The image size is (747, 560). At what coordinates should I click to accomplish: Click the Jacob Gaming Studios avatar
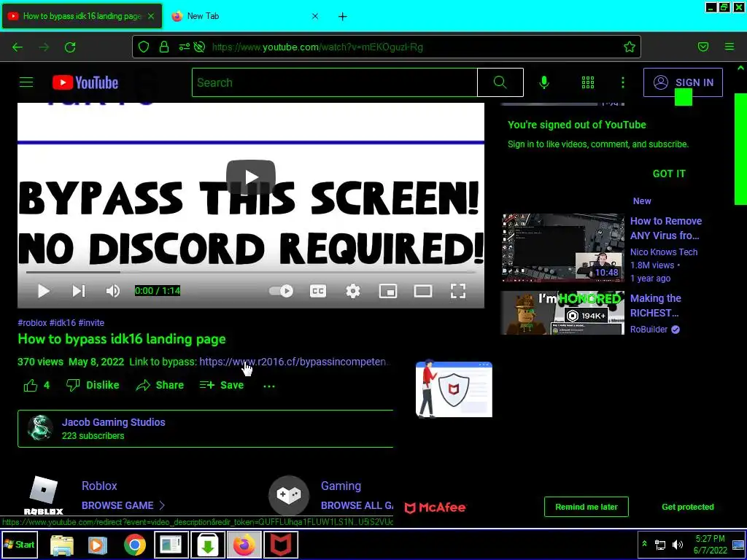tap(40, 427)
